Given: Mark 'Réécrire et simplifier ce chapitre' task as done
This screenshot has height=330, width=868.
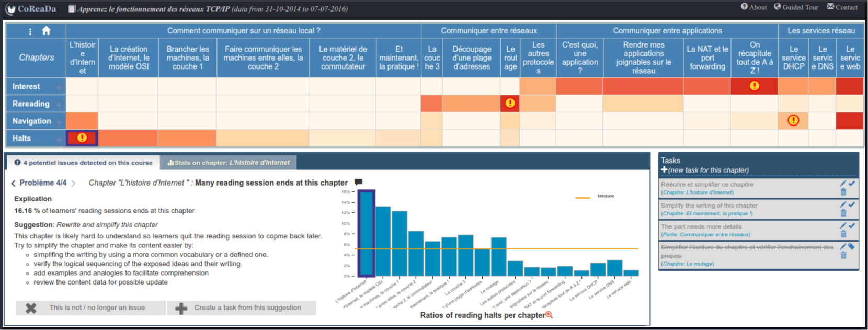Looking at the screenshot, I should point(852,184).
